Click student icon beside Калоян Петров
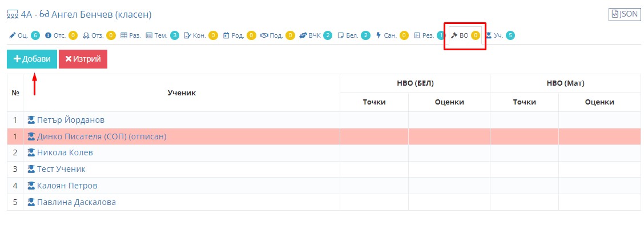644x225 pixels. [31, 186]
